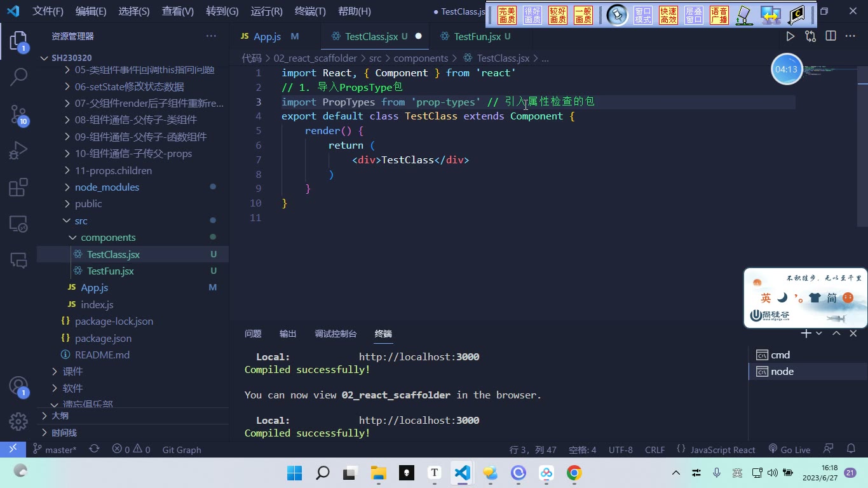
Task: Open terminal launch profile dropdown arrow
Action: [819, 334]
